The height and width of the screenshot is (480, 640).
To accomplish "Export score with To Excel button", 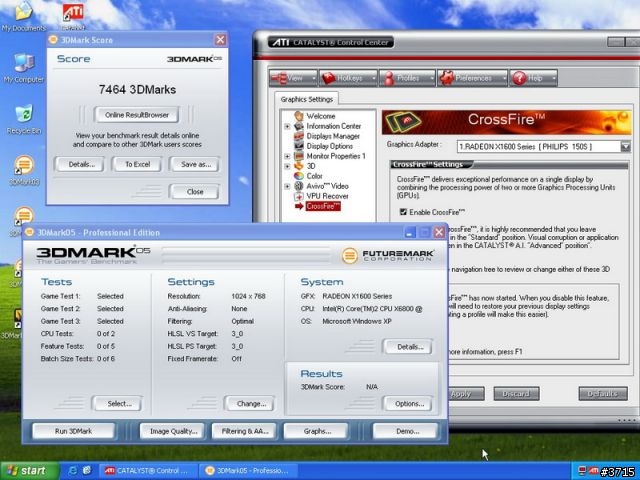I will [x=138, y=164].
